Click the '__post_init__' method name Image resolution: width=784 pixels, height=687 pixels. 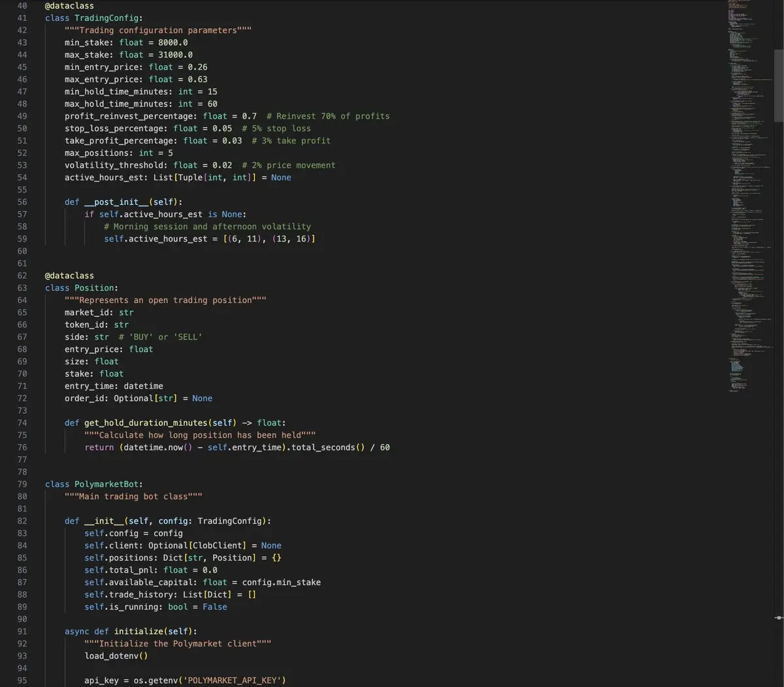pos(116,202)
